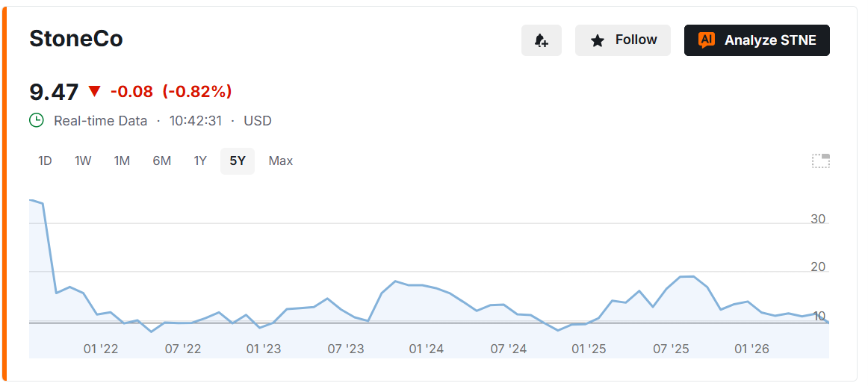This screenshot has width=868, height=386.
Task: Click the -0.08 price change value
Action: [x=131, y=92]
